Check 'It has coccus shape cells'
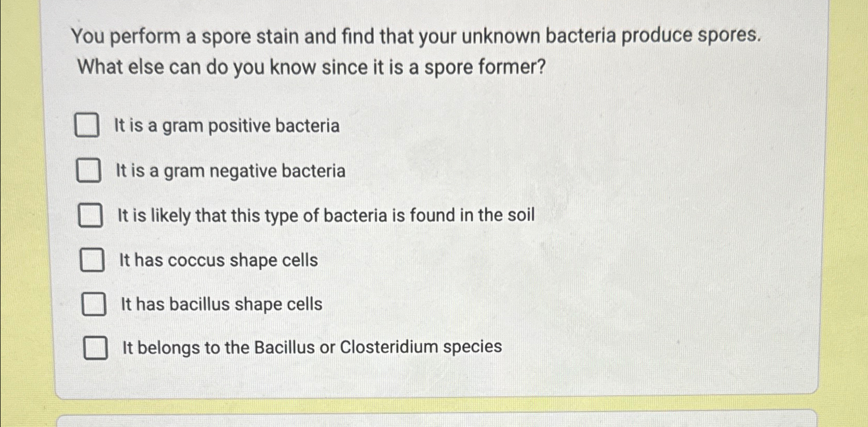Image resolution: width=868 pixels, height=427 pixels. (92, 260)
